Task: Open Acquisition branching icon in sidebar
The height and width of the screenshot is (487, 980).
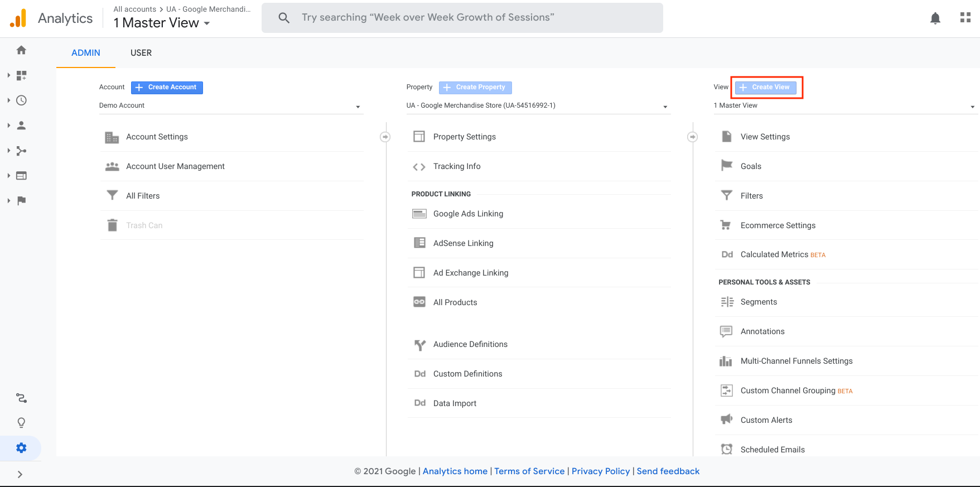Action: coord(21,151)
